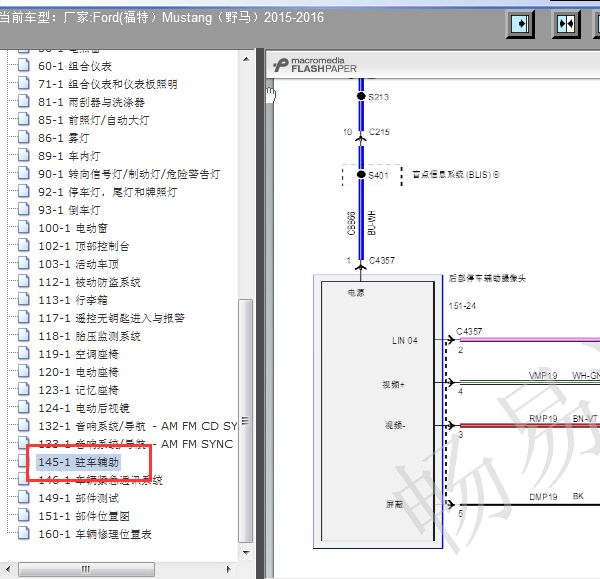Open 90-1 转向信号灯/制动灯/危险警告灯
The height and width of the screenshot is (579, 600).
129,174
